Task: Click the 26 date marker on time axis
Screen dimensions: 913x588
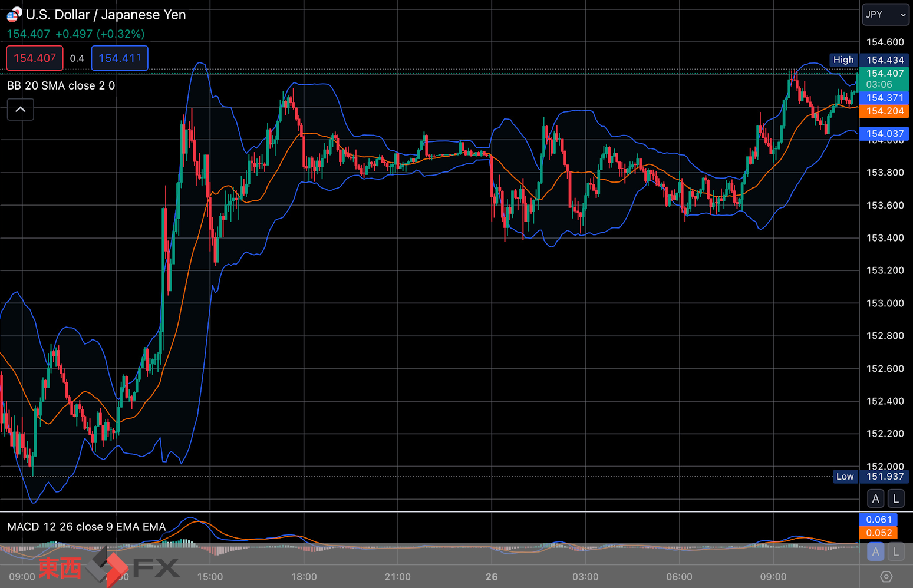Action: (492, 577)
